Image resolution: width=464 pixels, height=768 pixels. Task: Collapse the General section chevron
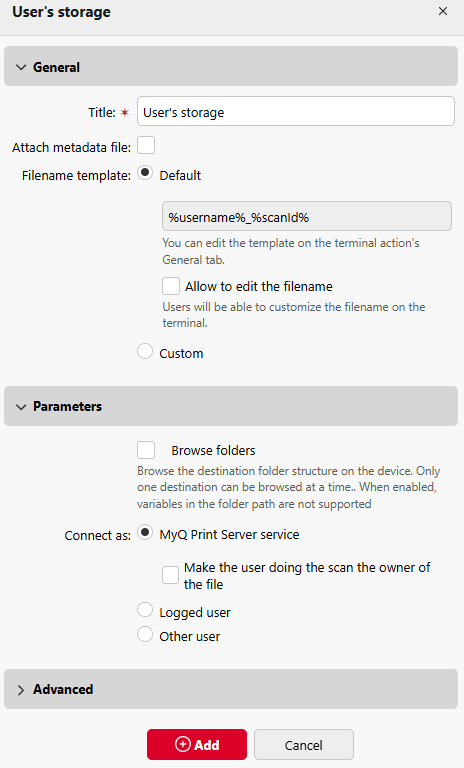pyautogui.click(x=21, y=67)
